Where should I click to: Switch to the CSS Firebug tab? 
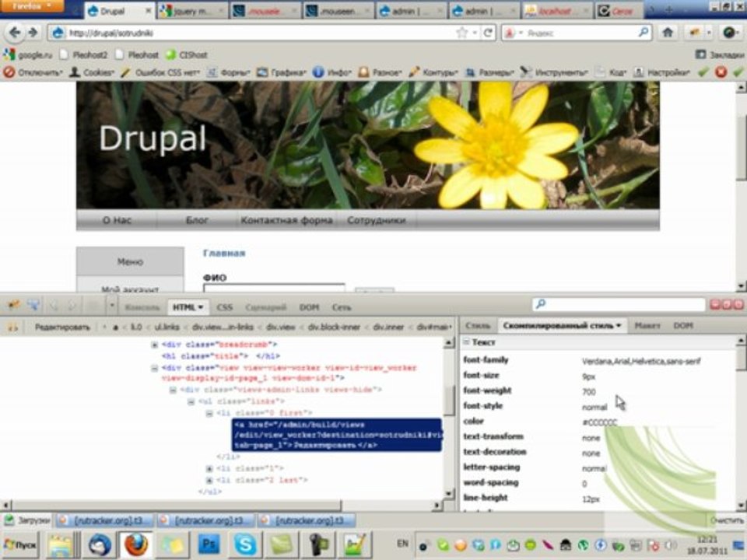(224, 307)
